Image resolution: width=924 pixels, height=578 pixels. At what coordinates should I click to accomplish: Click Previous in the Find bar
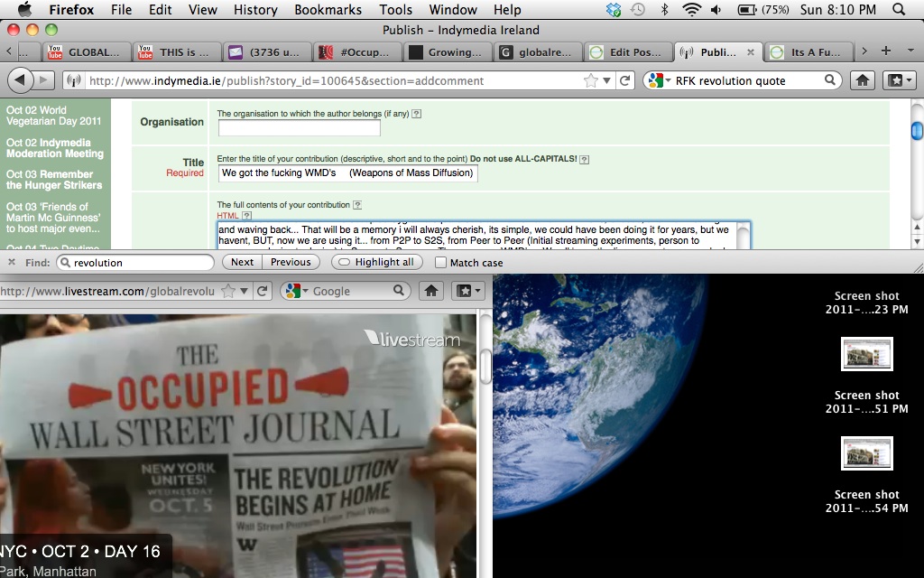coord(291,262)
